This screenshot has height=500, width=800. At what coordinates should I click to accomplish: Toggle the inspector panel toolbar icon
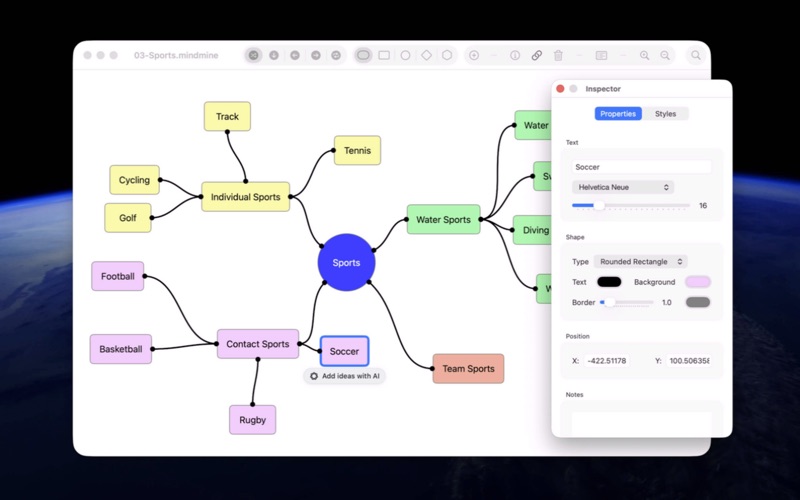click(x=602, y=55)
